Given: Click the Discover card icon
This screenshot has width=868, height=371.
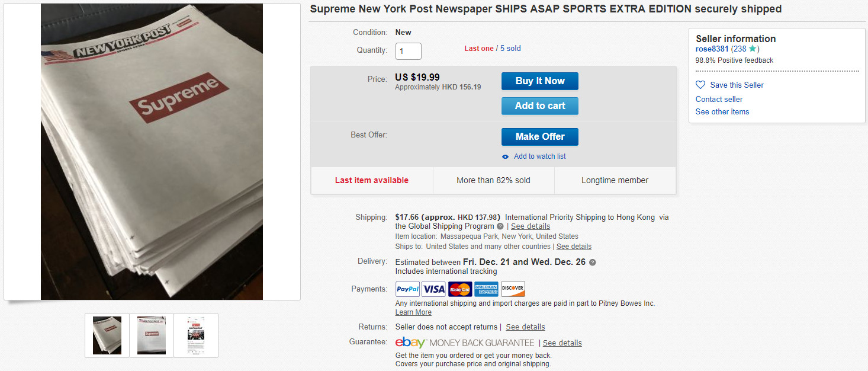Looking at the screenshot, I should [x=513, y=289].
